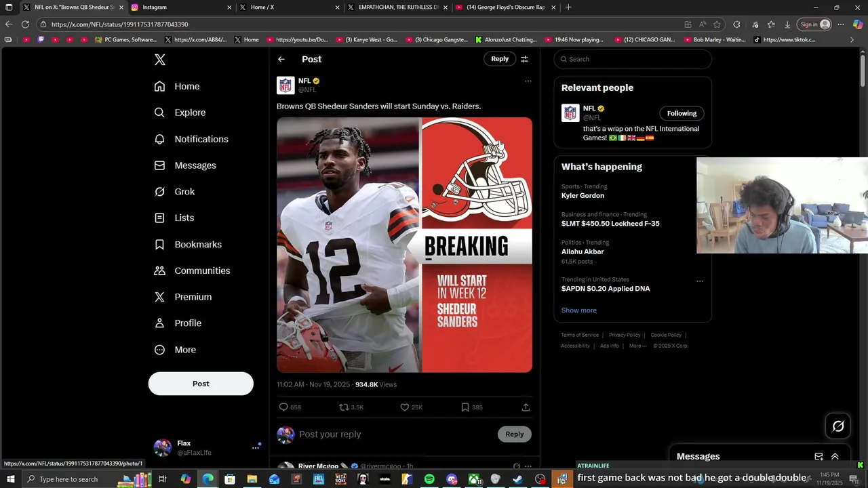This screenshot has height=488, width=868.
Task: Open Profile in the sidebar
Action: pyautogui.click(x=178, y=323)
